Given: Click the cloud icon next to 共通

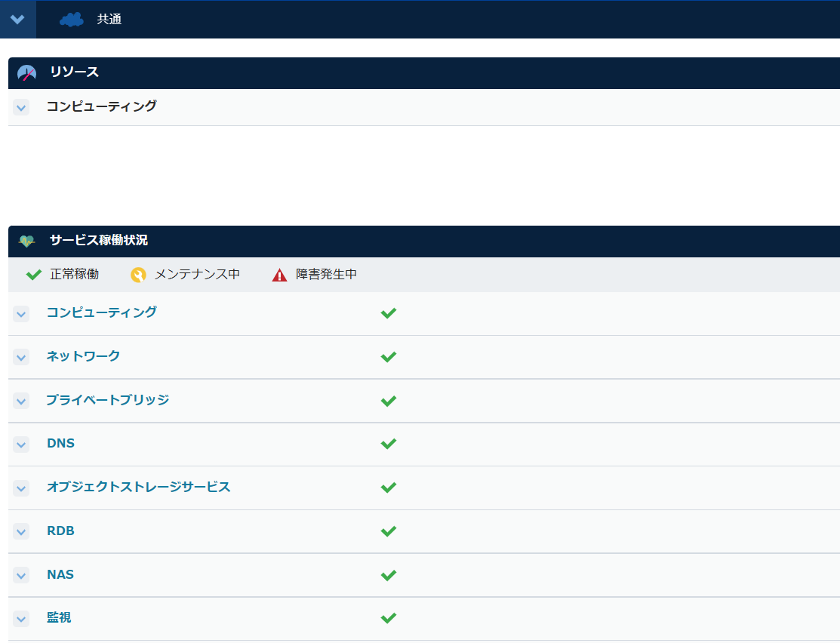Looking at the screenshot, I should coord(71,20).
